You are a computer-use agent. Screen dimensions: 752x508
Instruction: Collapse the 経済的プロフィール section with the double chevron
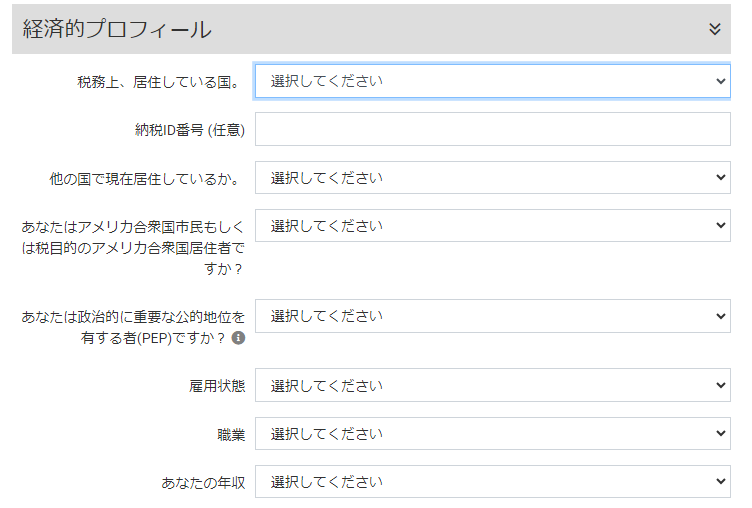[x=715, y=29]
